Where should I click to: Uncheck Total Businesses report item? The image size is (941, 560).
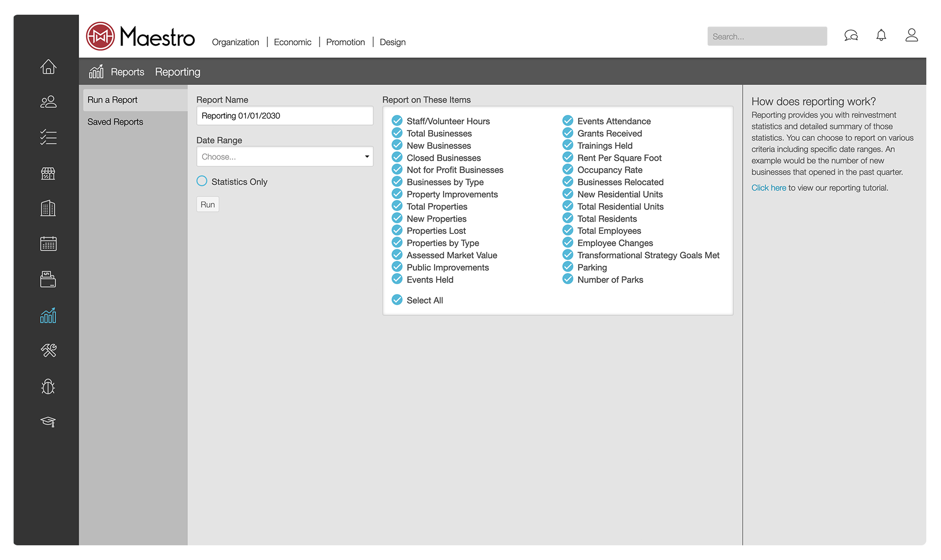coord(397,133)
